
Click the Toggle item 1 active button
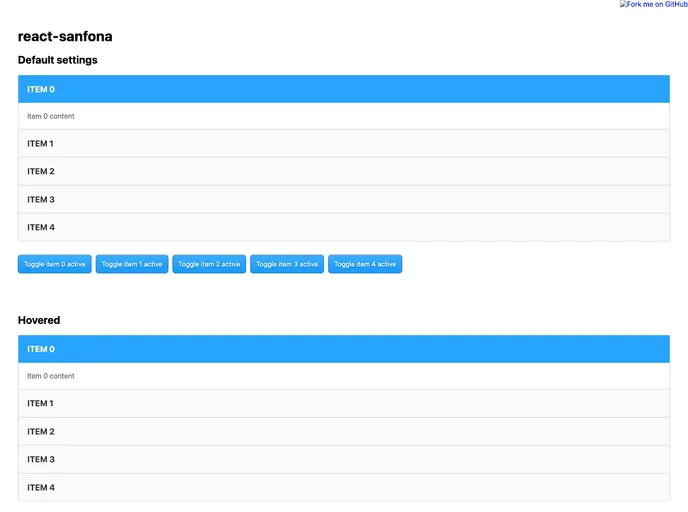[132, 264]
